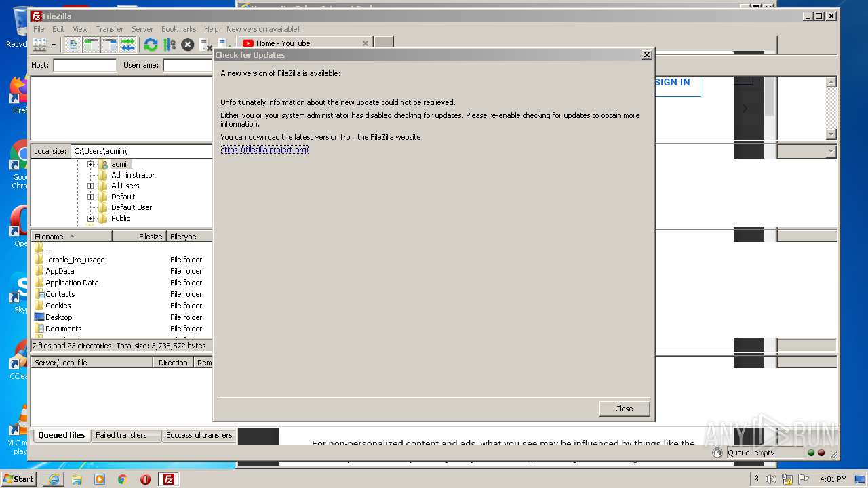Open the View menu
The width and height of the screenshot is (868, 488).
[x=80, y=29]
